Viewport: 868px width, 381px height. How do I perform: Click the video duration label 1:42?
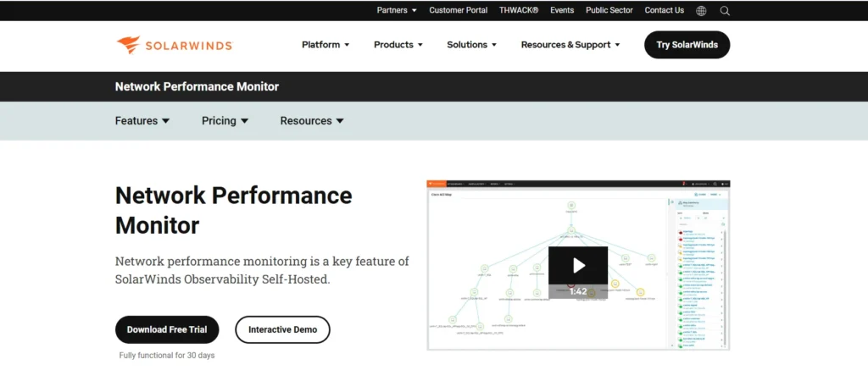point(578,291)
